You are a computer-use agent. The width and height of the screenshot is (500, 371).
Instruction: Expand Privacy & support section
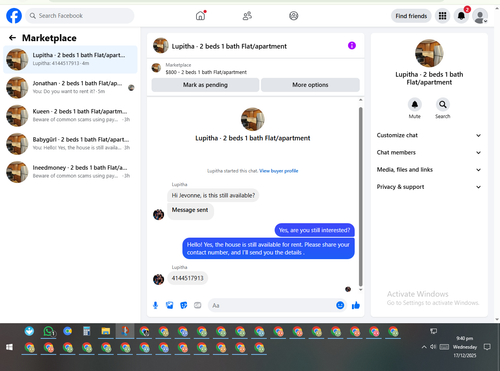(429, 187)
